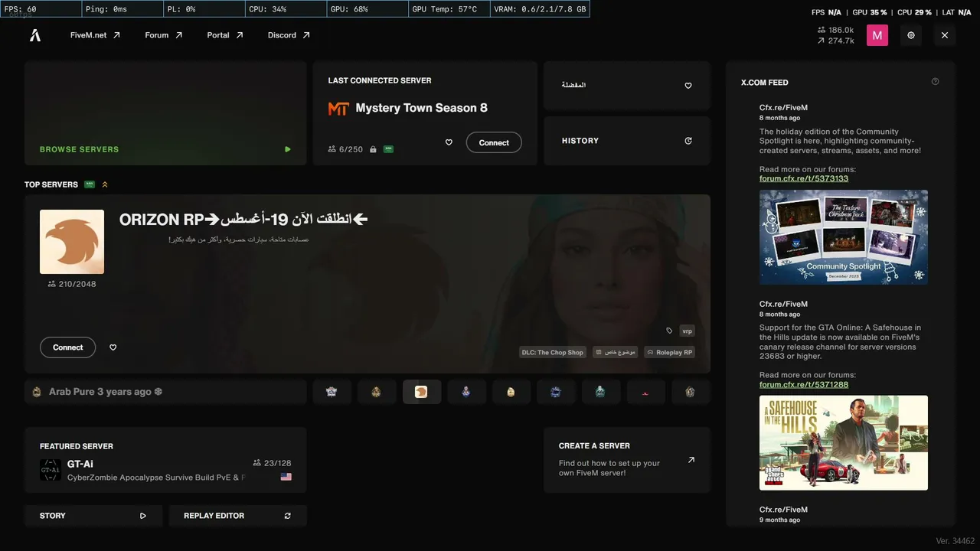Click the 186.0k stat in the top bar
Screen dimensions: 980x551
(x=836, y=31)
